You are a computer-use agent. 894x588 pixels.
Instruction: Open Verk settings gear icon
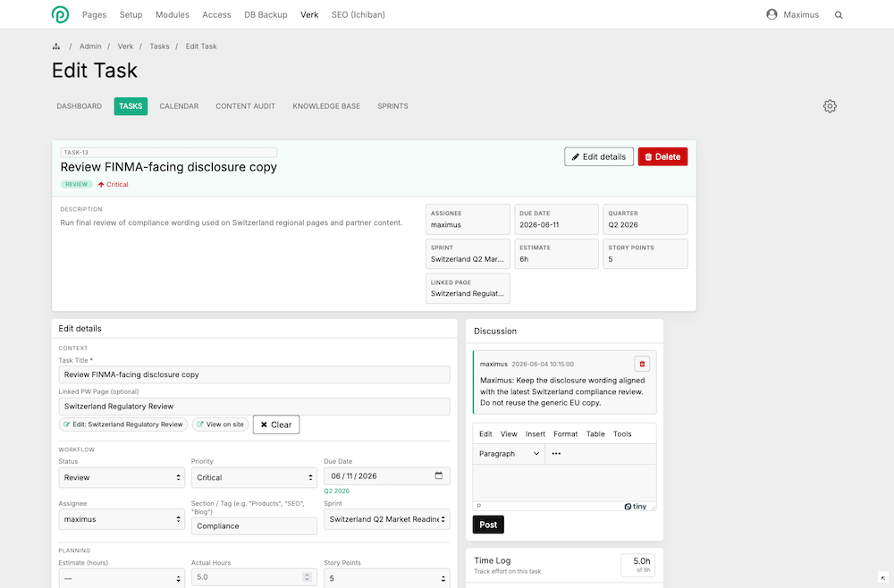click(830, 106)
